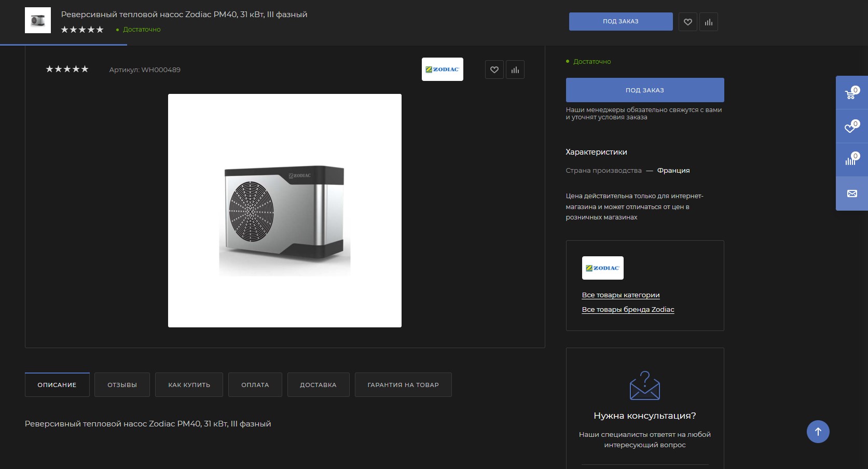Click the product title in sticky header
868x469 pixels.
point(184,15)
